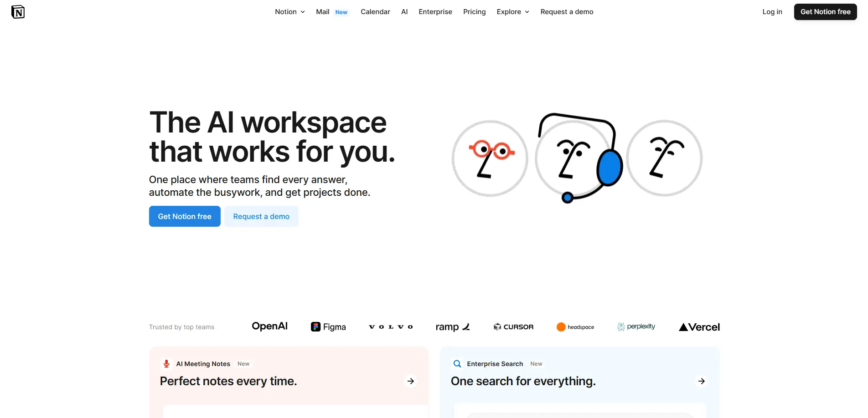Expand the Notion dropdown menu

pyautogui.click(x=290, y=12)
